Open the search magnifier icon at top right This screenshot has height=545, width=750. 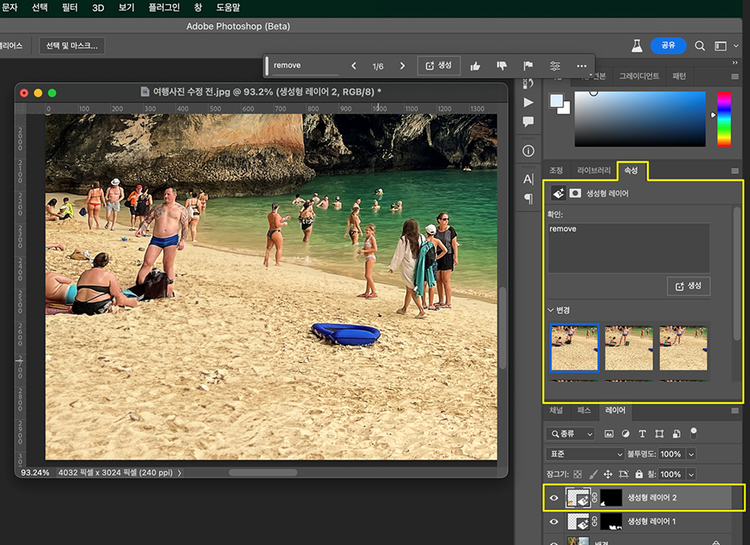tap(700, 46)
